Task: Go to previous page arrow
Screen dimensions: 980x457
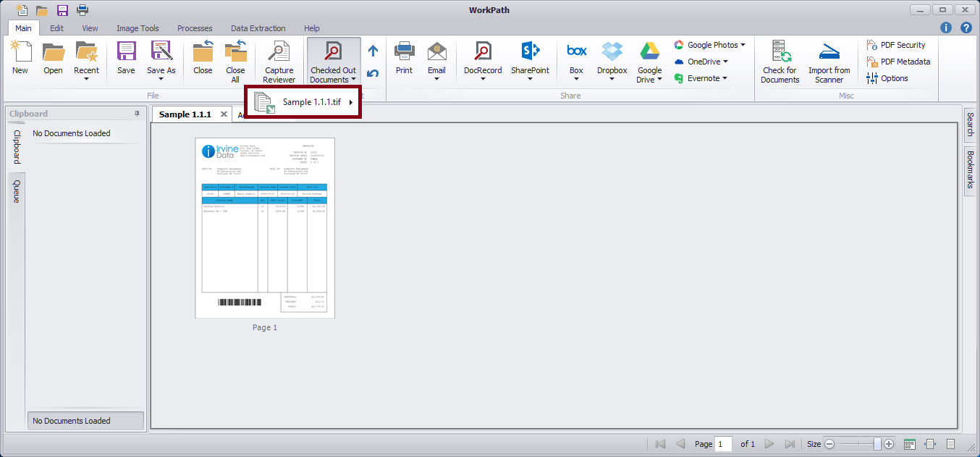Action: point(680,444)
